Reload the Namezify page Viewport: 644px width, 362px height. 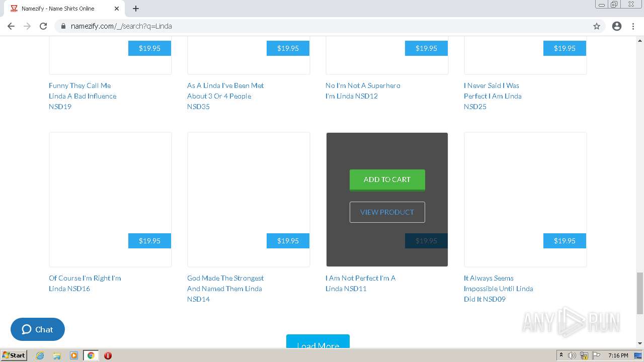coord(43,26)
